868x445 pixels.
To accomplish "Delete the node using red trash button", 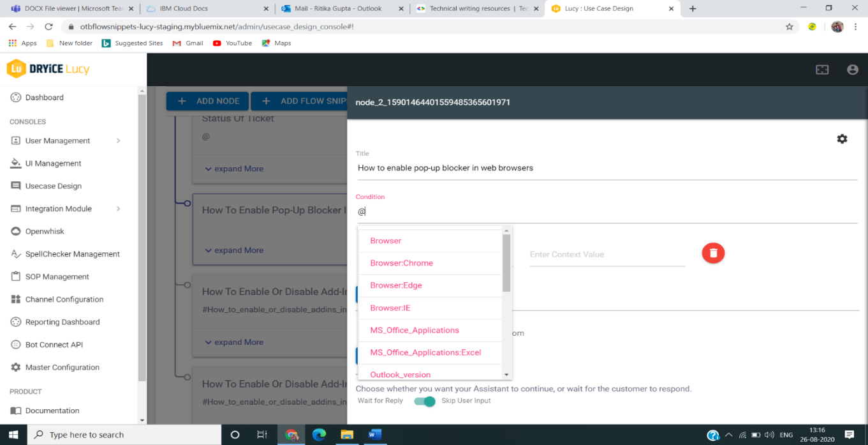I will coord(713,253).
